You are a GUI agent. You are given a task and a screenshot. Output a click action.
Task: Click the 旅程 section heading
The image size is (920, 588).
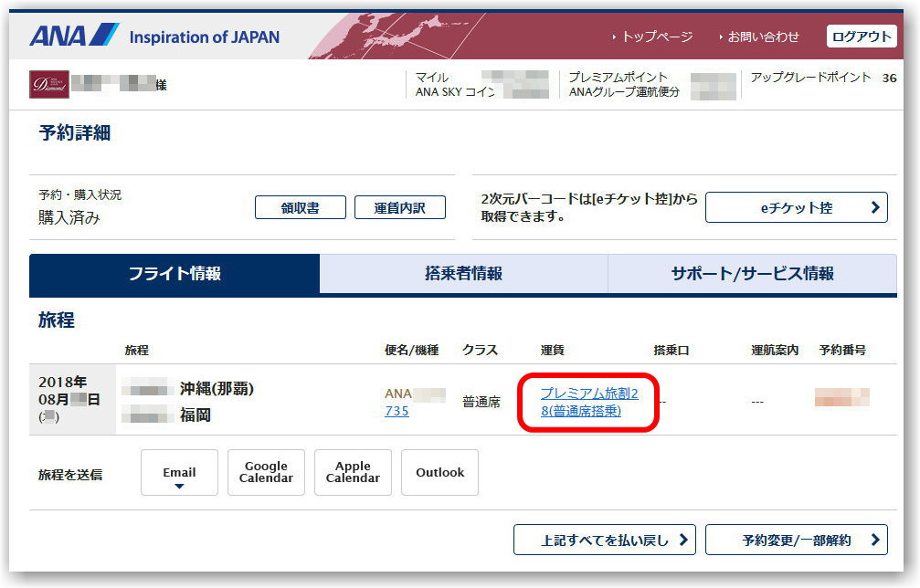point(57,320)
